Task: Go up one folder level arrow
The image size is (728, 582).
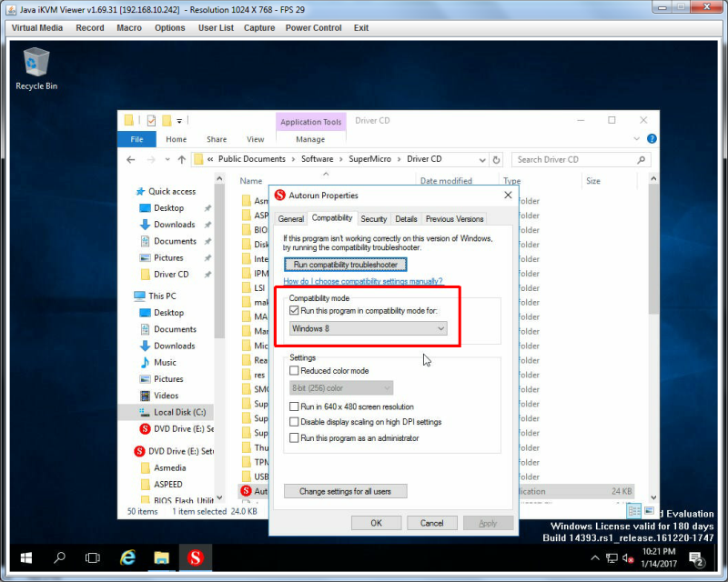Action: [181, 160]
